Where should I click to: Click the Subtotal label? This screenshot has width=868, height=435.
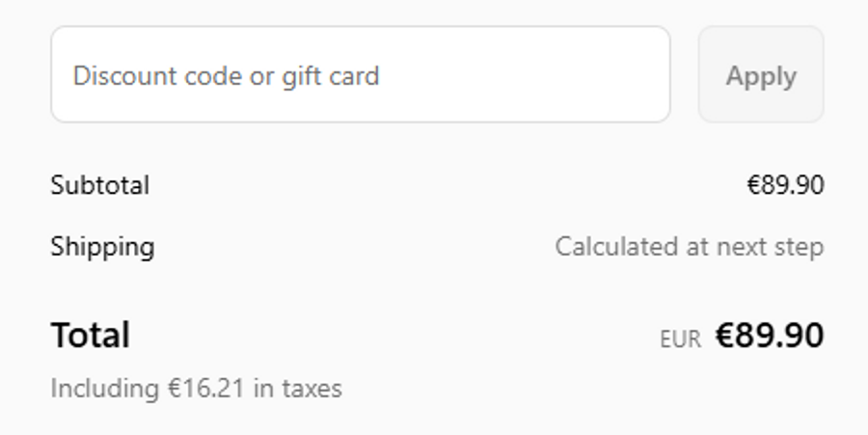(99, 185)
